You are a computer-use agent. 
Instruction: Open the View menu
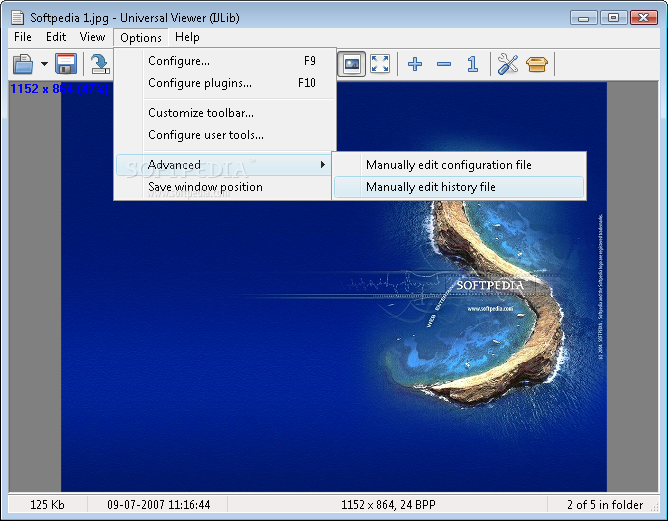92,37
